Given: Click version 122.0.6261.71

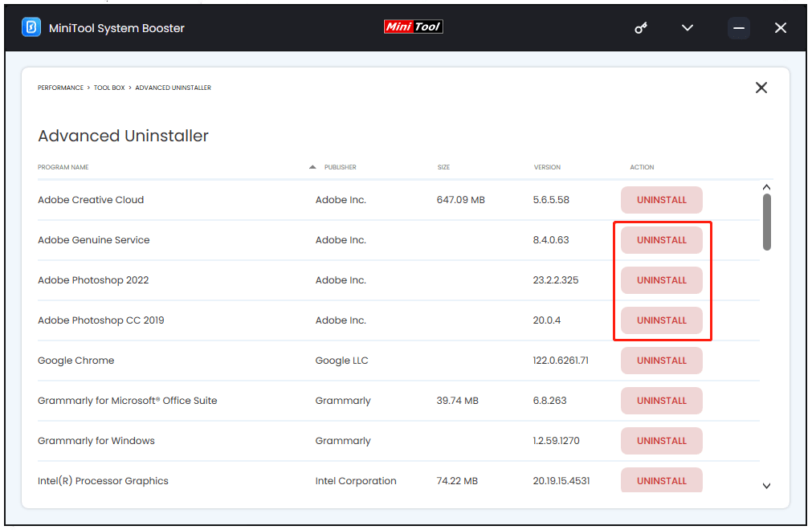Looking at the screenshot, I should pos(561,361).
